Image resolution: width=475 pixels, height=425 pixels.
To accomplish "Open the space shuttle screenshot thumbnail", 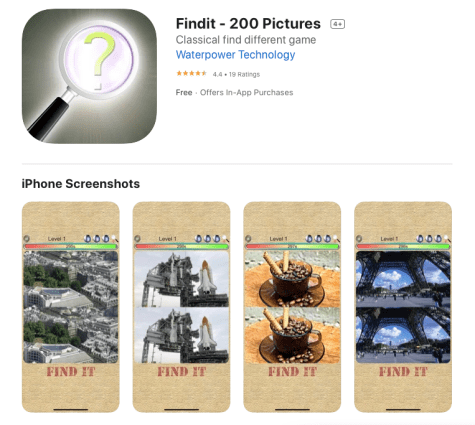I will point(181,307).
